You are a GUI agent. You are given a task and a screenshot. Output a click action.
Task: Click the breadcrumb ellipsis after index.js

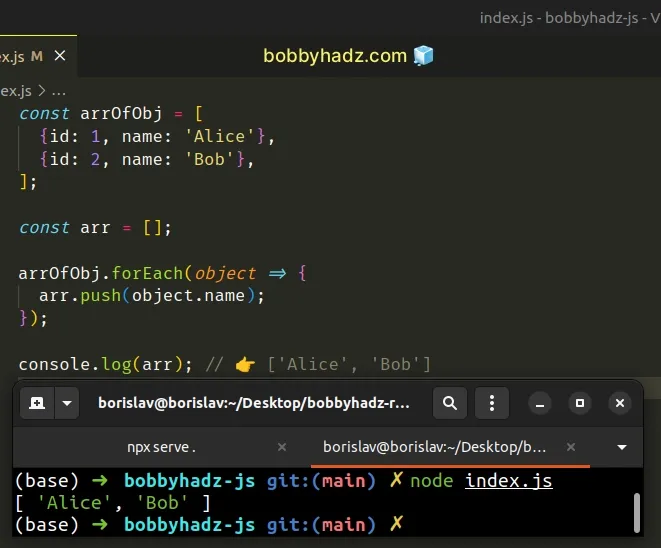pyautogui.click(x=59, y=91)
